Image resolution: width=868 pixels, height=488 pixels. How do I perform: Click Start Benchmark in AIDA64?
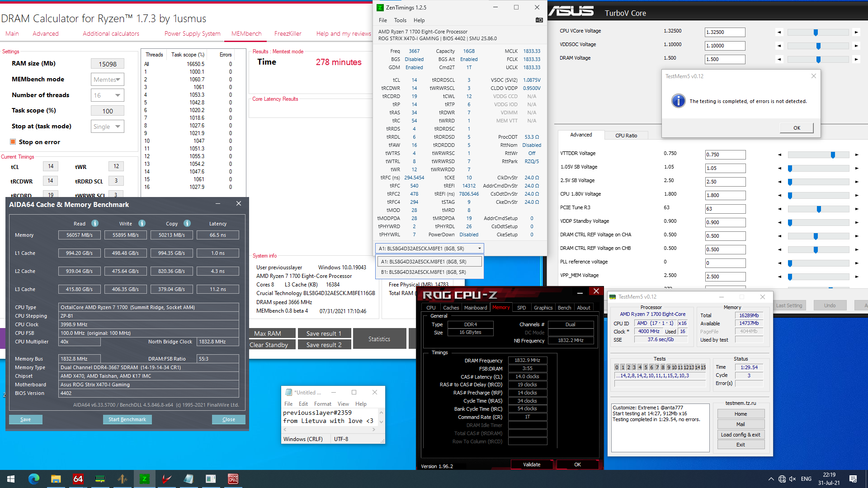tap(127, 419)
